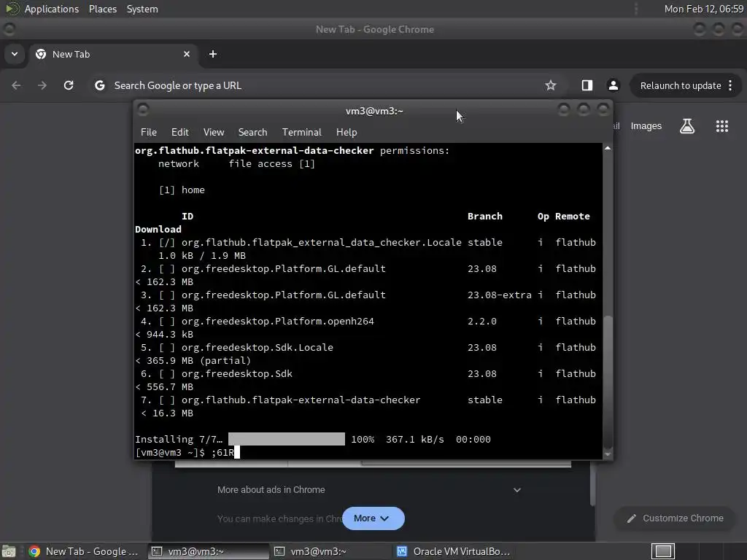
Task: Bookmark this tab with the star icon
Action: tap(551, 85)
